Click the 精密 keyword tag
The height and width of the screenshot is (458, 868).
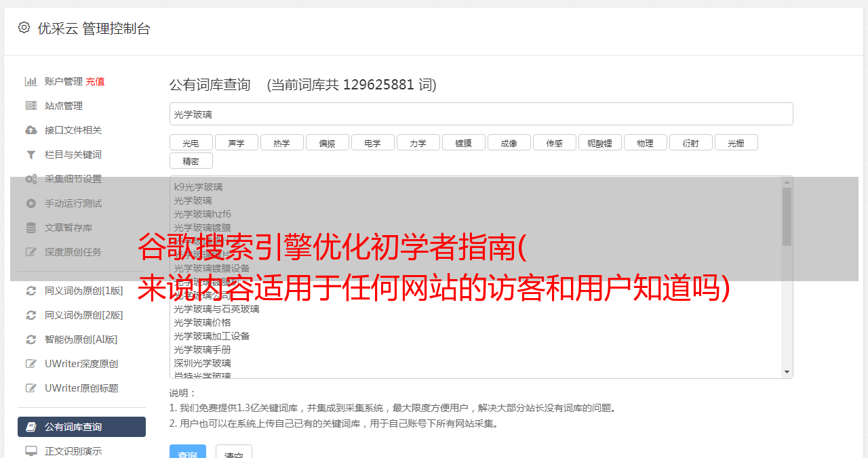point(191,161)
